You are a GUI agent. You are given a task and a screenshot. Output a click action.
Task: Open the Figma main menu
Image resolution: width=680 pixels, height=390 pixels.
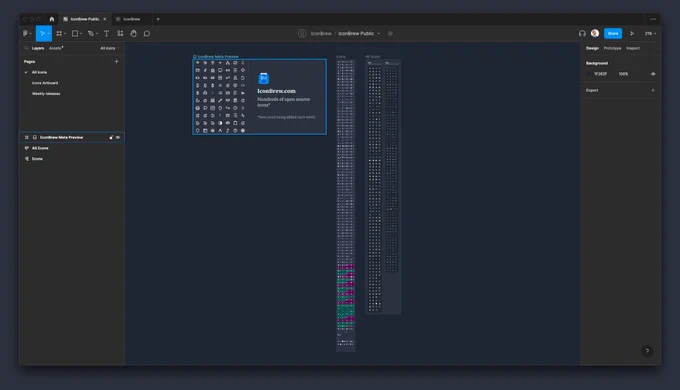pyautogui.click(x=26, y=33)
